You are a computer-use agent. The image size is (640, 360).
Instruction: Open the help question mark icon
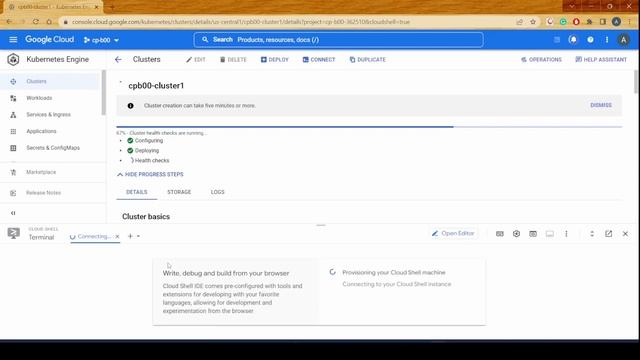tap(590, 40)
